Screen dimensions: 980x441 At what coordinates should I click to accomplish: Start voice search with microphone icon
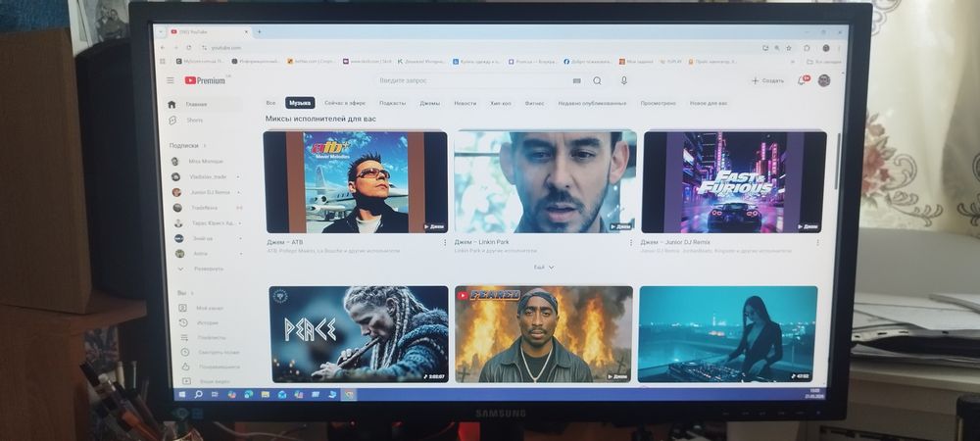click(x=623, y=80)
